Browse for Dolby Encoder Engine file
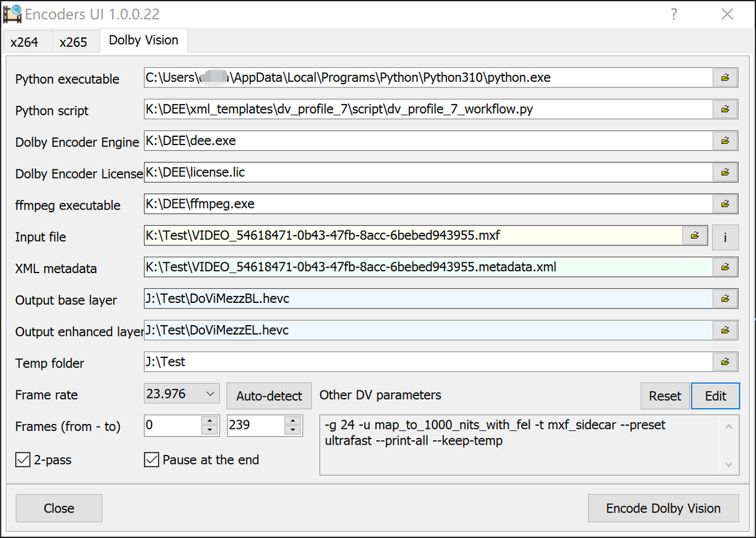 pyautogui.click(x=725, y=141)
